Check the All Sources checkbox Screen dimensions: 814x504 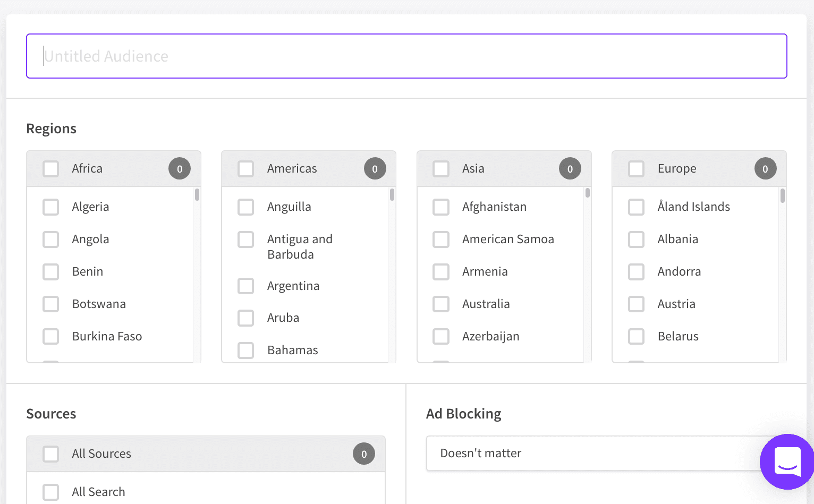click(51, 454)
